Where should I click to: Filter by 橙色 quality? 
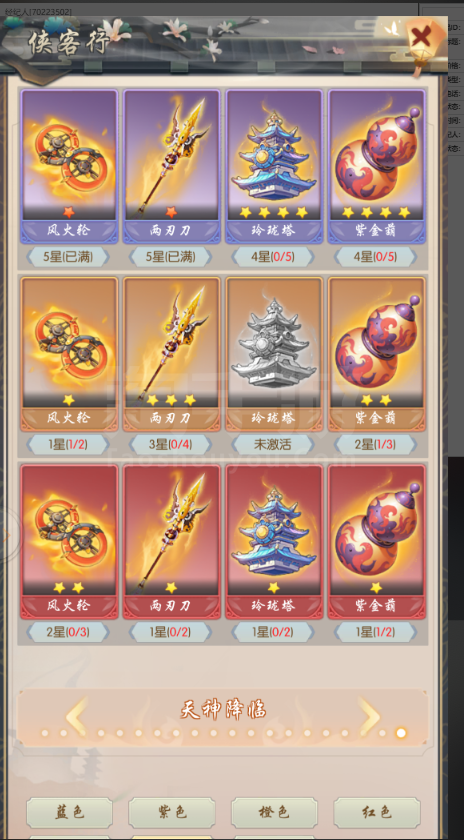(x=274, y=813)
